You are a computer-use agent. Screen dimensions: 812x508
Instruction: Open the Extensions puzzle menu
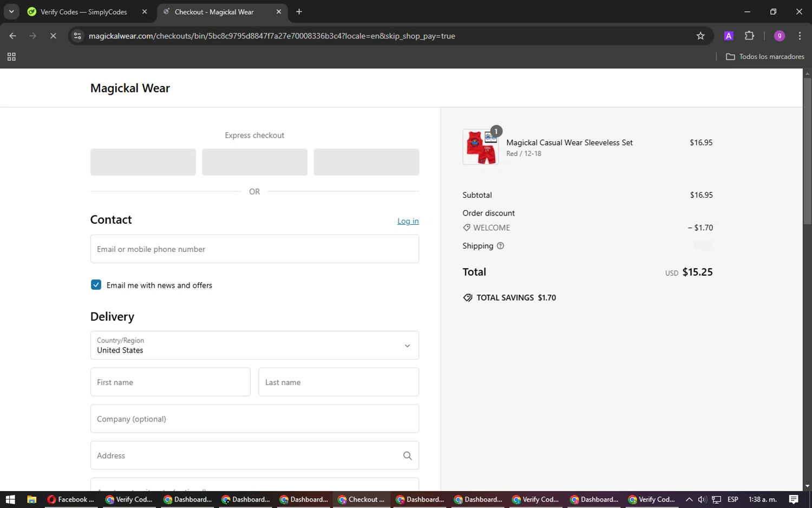point(749,36)
